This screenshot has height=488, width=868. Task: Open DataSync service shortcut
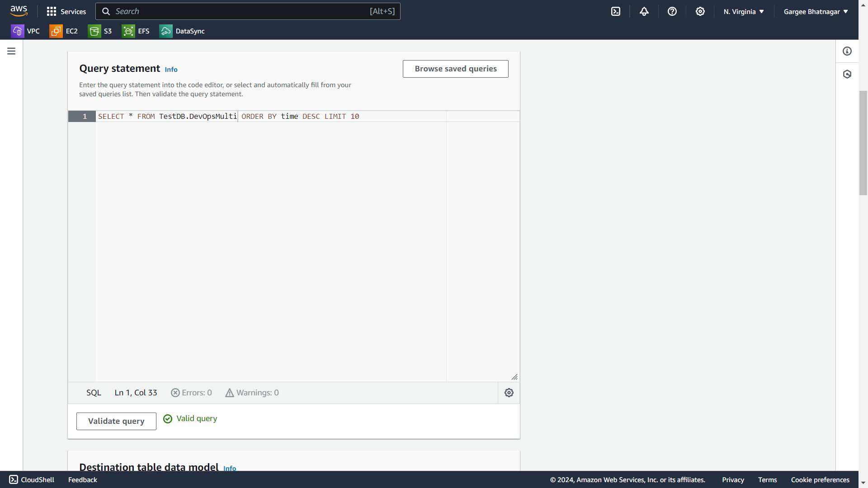coord(182,31)
